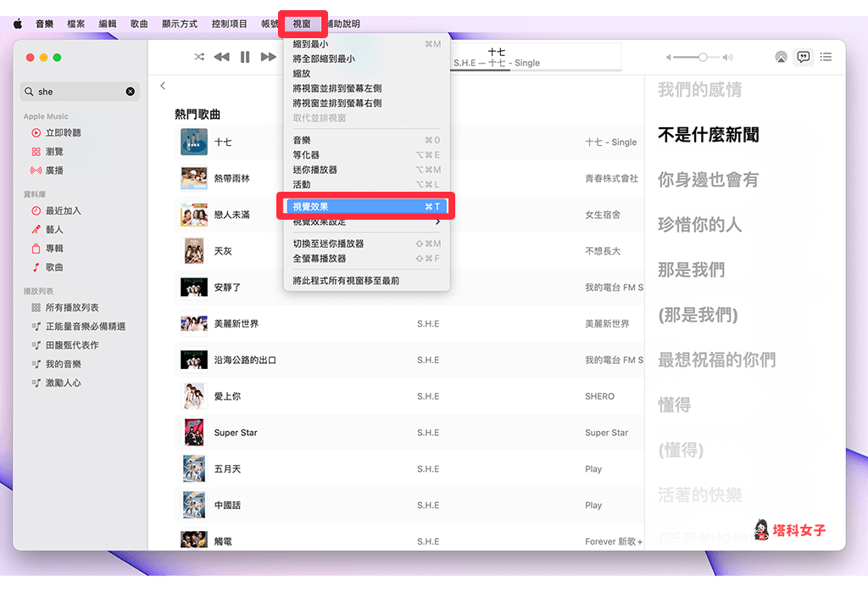Expand 視覺效果設定 submenu arrow
Viewport: 868px width, 593px height.
click(438, 222)
